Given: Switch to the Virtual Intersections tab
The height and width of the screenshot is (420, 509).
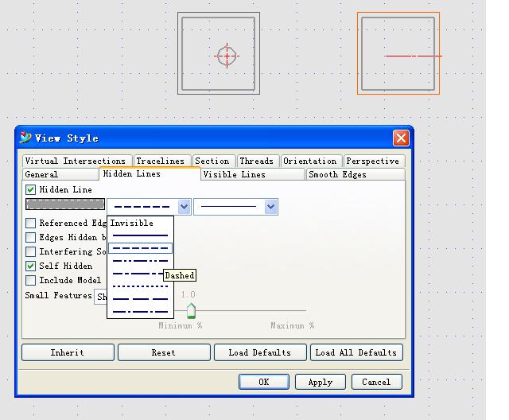Looking at the screenshot, I should pyautogui.click(x=77, y=161).
